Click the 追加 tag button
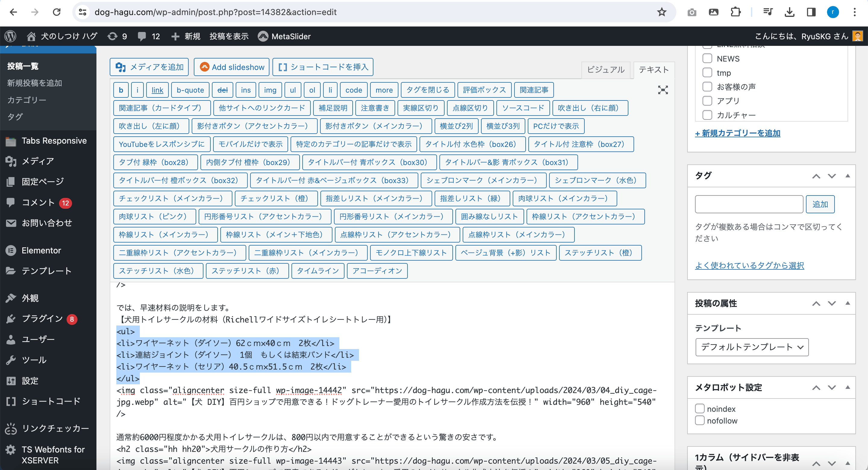868x470 pixels. click(x=820, y=204)
